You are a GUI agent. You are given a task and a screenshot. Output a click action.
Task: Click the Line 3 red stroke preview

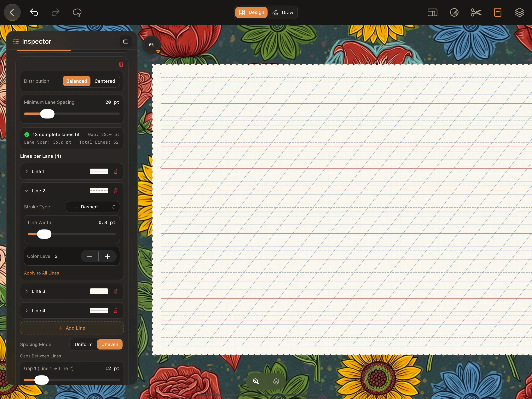[99, 291]
